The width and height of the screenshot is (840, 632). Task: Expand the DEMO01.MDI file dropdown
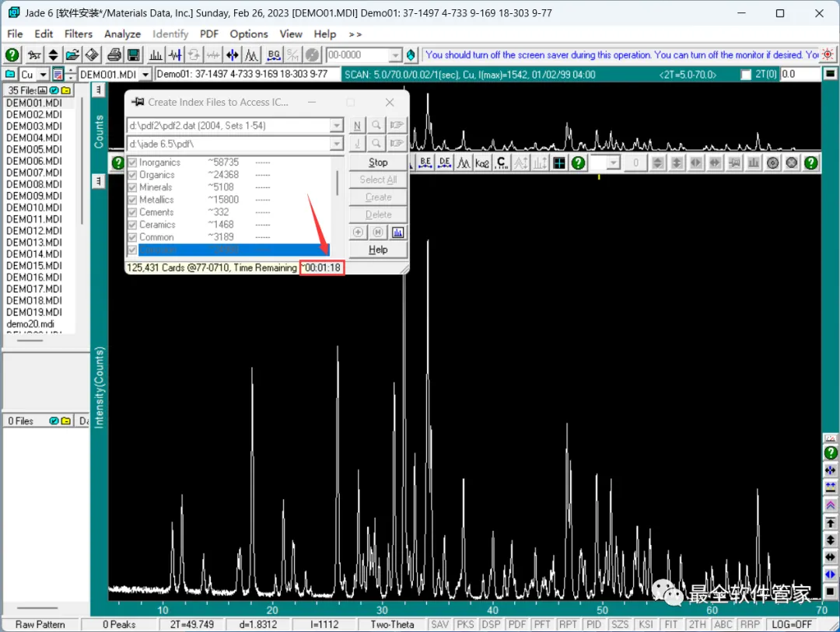(145, 75)
